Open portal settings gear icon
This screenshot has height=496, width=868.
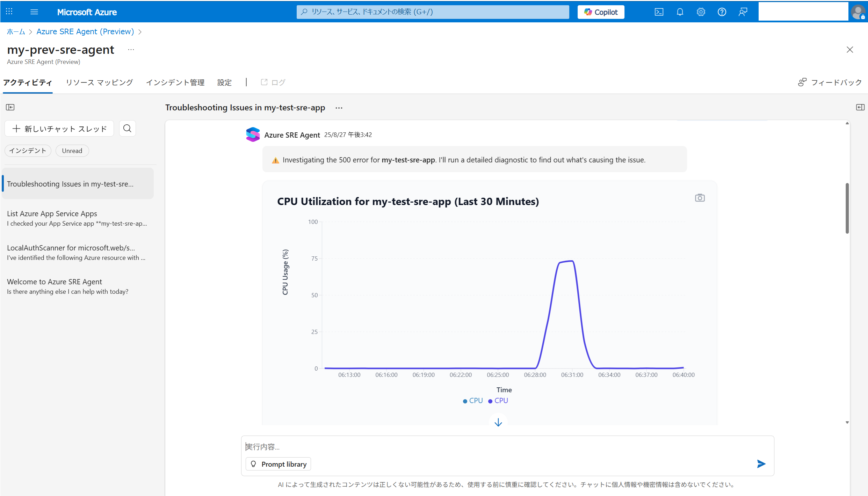pos(701,12)
